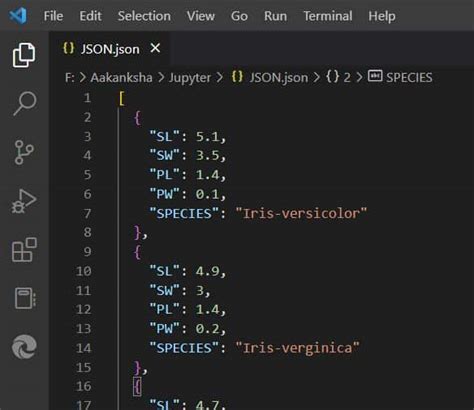Click the "PL": 1.4 on line 12

pos(188,309)
